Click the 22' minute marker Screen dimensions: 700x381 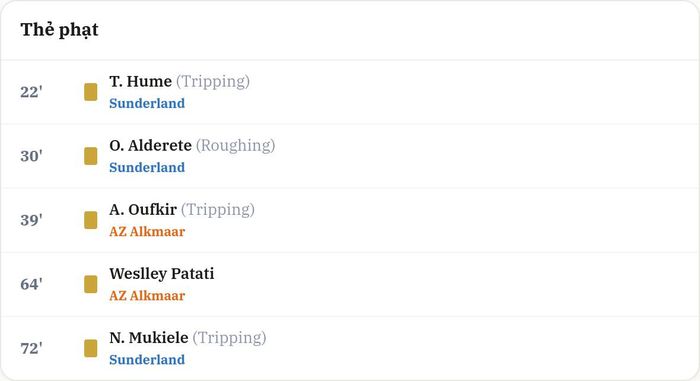point(31,92)
